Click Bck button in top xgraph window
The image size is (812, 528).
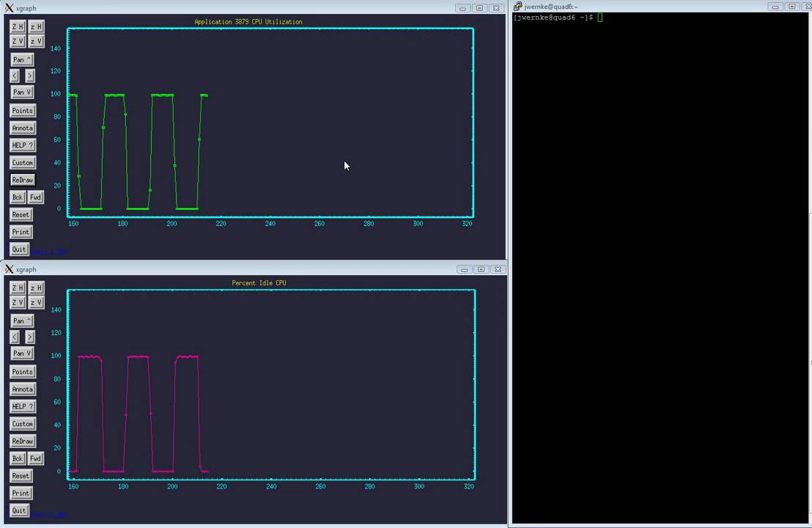(x=18, y=197)
